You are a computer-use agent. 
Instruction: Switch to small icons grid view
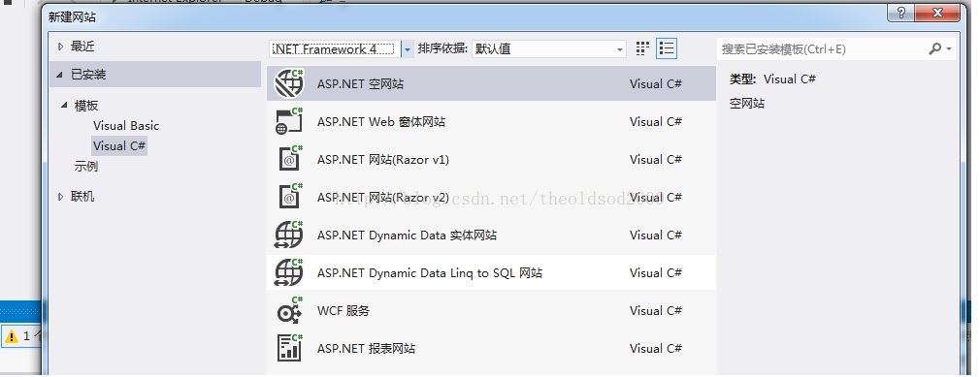click(x=642, y=48)
